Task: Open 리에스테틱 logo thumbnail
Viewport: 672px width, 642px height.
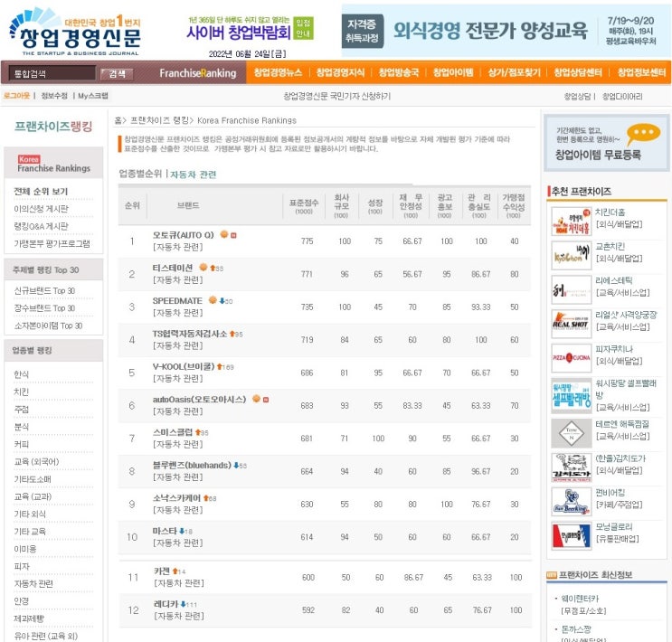Action: pos(572,289)
